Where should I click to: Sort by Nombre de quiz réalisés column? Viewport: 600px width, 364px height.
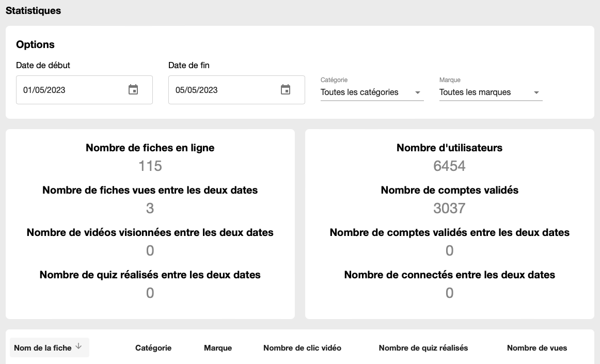[423, 348]
